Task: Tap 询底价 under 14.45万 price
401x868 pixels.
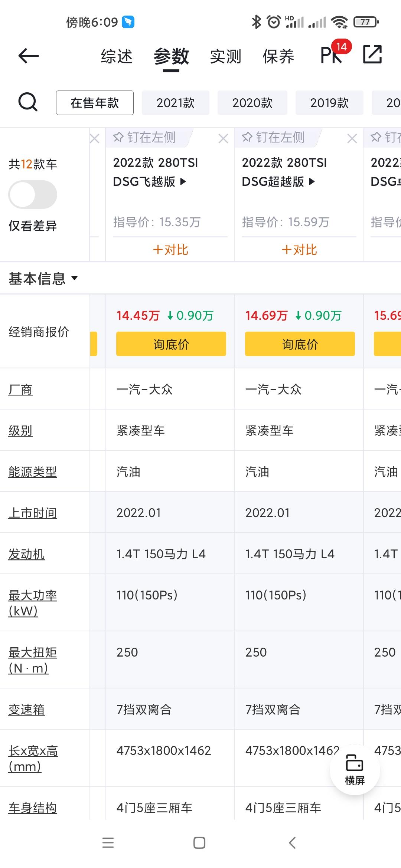Action: pyautogui.click(x=171, y=344)
